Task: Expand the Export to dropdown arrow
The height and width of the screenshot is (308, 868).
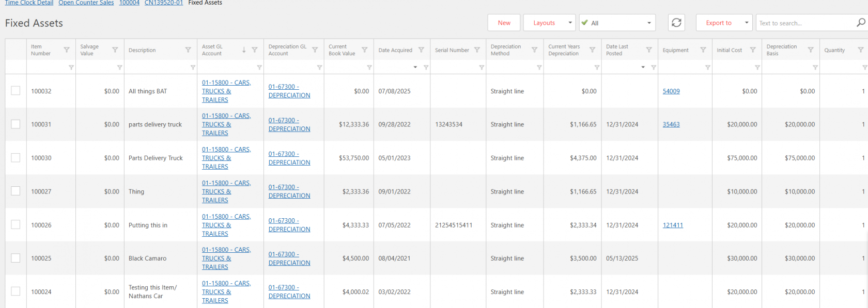Action: (747, 23)
